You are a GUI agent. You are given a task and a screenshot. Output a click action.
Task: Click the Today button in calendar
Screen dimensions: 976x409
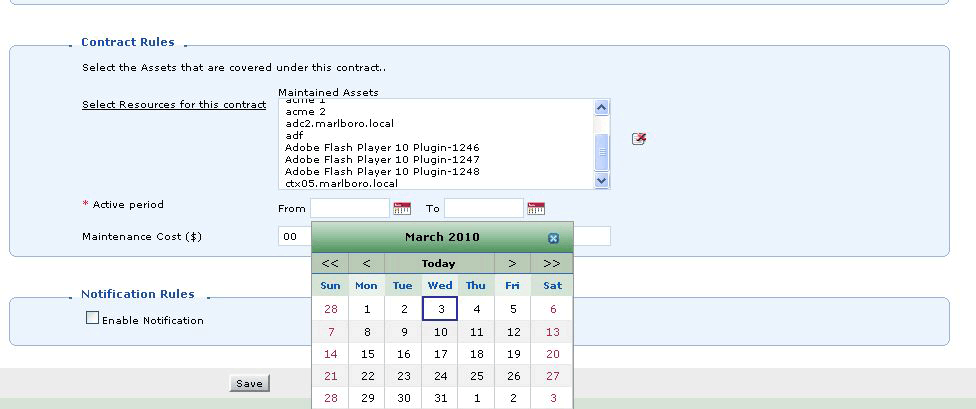[439, 263]
